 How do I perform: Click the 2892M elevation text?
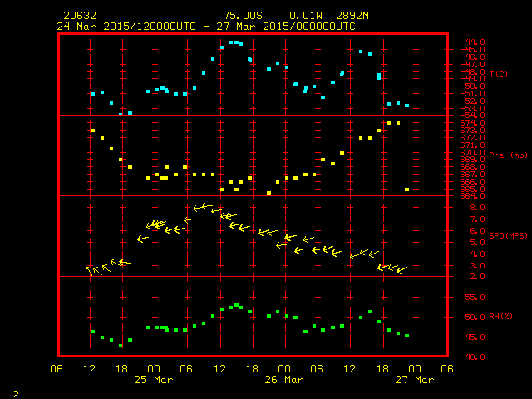pyautogui.click(x=352, y=16)
